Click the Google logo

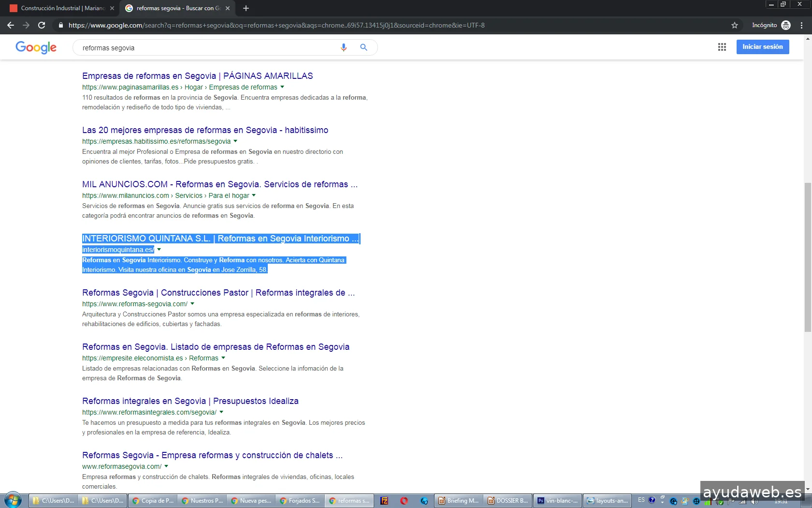point(36,47)
